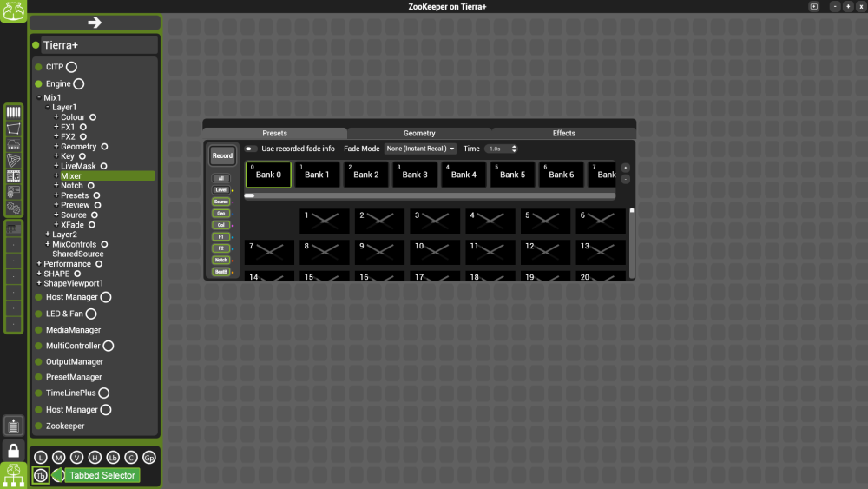The image size is (868, 489).
Task: Expand the Performance tree node
Action: pos(39,263)
